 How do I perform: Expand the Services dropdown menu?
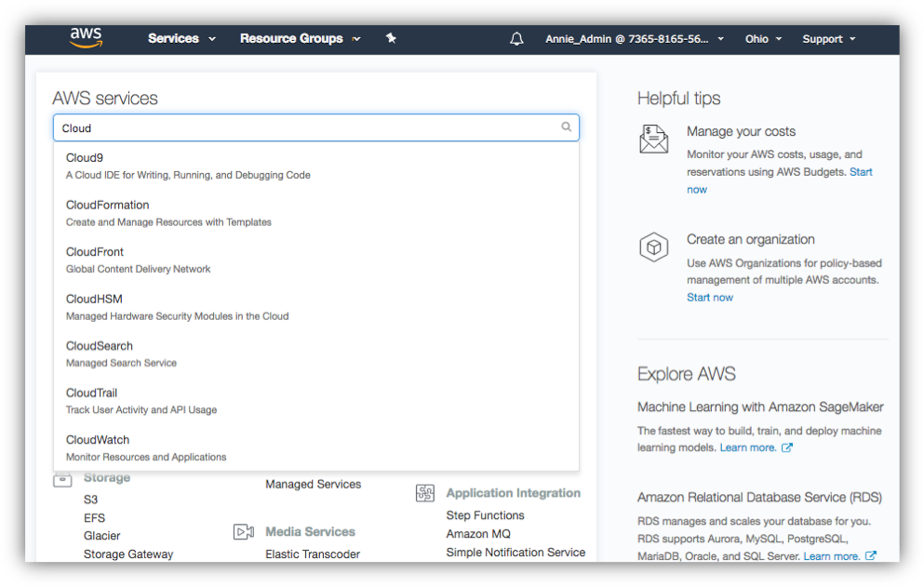point(181,38)
